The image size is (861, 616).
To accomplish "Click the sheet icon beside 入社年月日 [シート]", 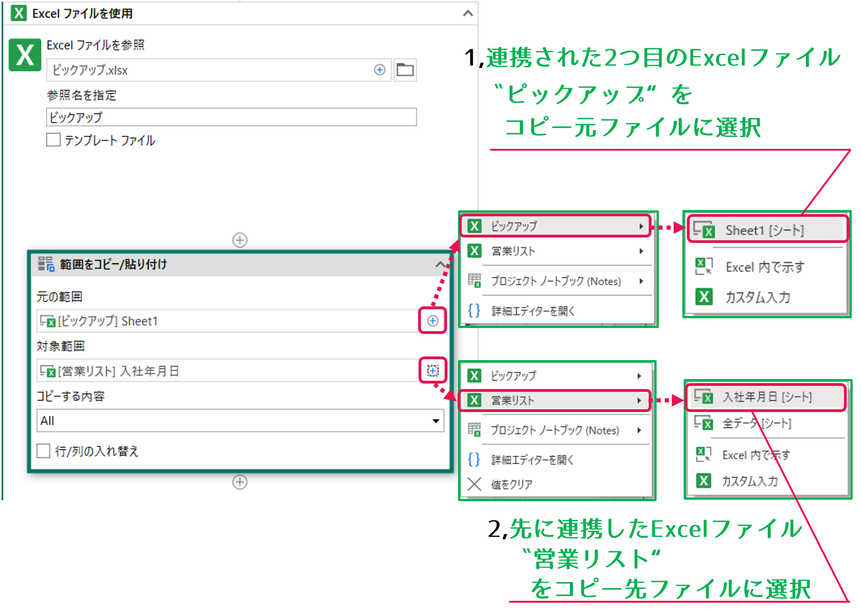I will pos(703,396).
